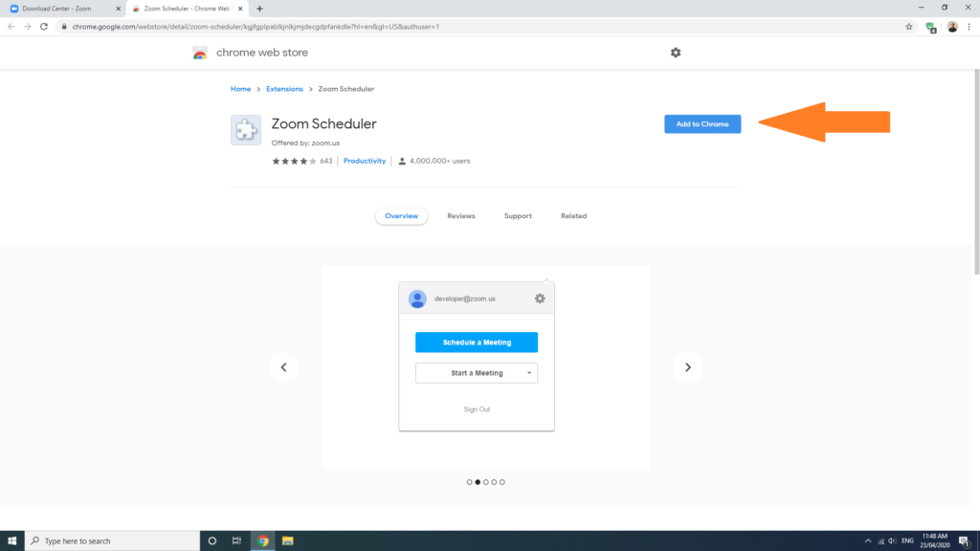Switch to the Reviews tab
Viewport: 980px width, 551px height.
click(461, 215)
